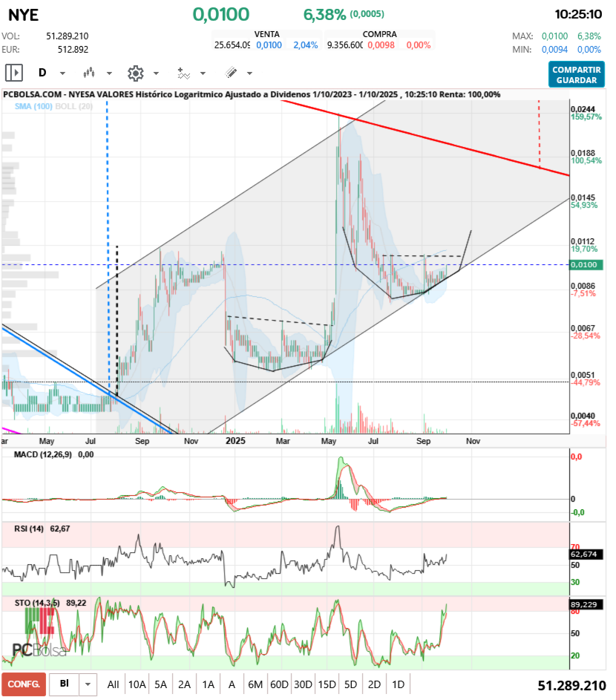616x700 pixels.
Task: Select the pencil drawing tool icon
Action: tap(231, 73)
